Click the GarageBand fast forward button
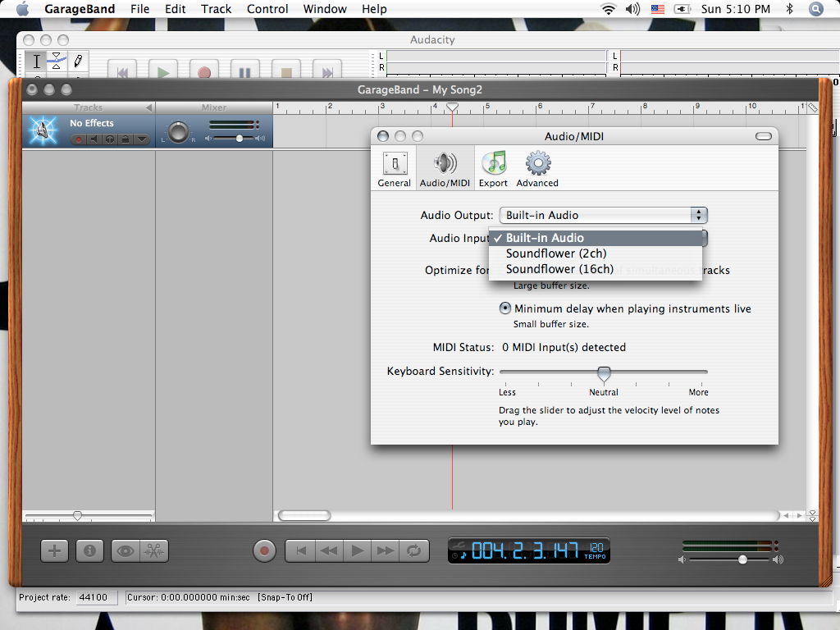The height and width of the screenshot is (630, 840). point(386,550)
